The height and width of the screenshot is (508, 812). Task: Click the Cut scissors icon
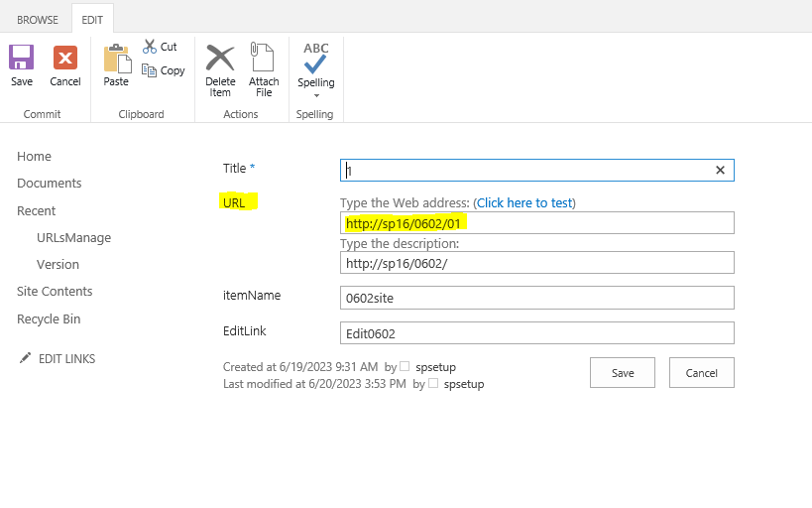click(150, 47)
